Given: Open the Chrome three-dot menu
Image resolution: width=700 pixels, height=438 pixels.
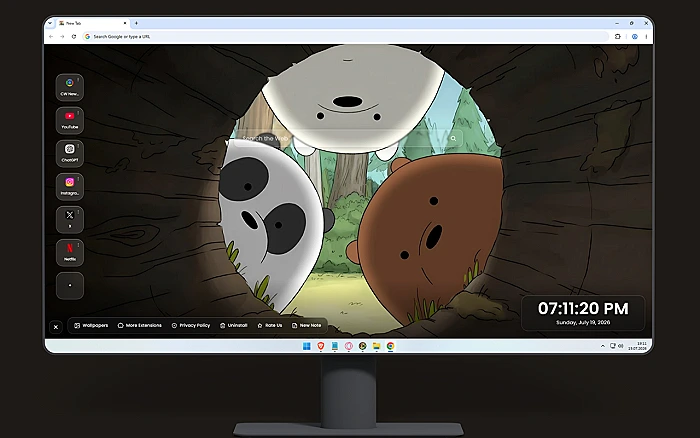Looking at the screenshot, I should coord(646,37).
